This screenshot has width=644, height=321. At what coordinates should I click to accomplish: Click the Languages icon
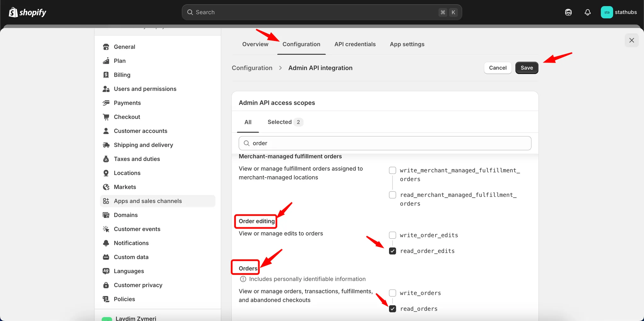pyautogui.click(x=106, y=271)
